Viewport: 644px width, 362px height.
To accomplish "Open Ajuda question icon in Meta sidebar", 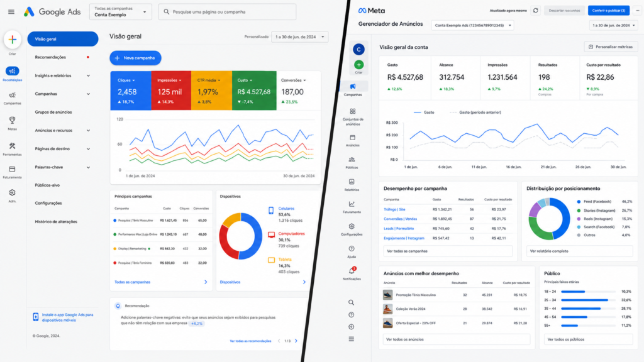I will coord(352,249).
